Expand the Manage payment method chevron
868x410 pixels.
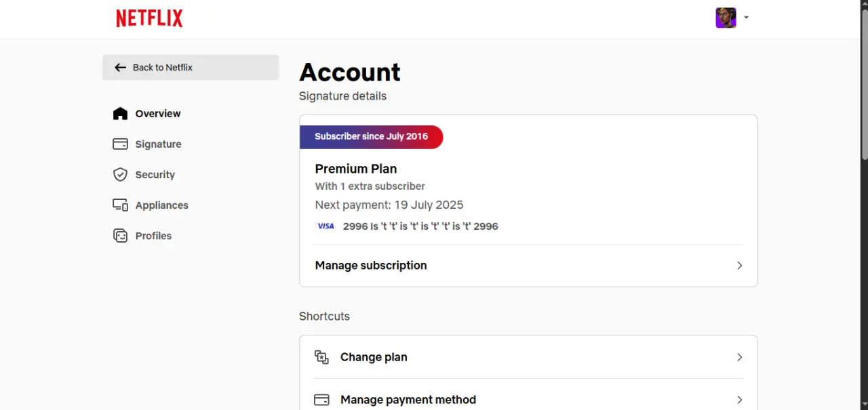click(x=740, y=400)
